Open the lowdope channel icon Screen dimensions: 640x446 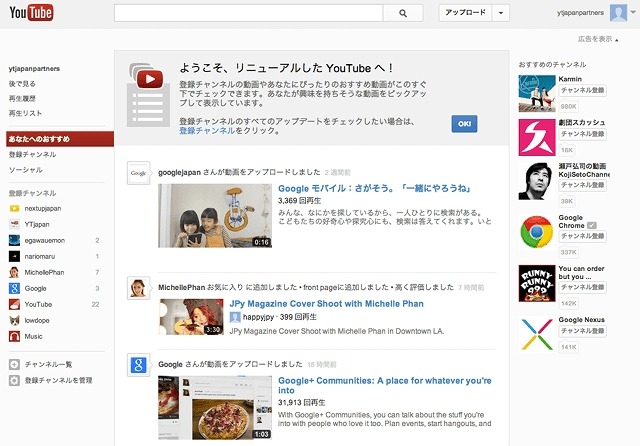click(x=14, y=320)
